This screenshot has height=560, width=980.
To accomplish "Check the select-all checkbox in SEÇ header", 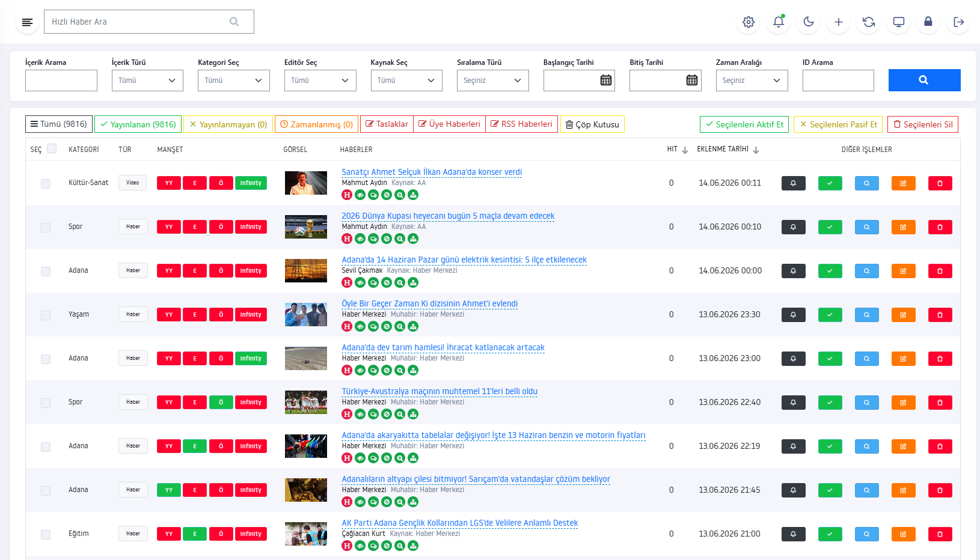I will click(52, 148).
